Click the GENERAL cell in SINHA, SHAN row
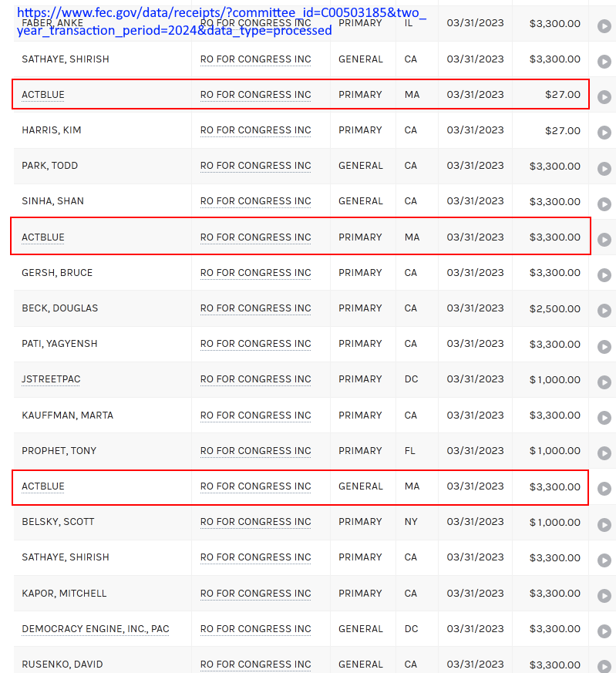Image resolution: width=616 pixels, height=673 pixels. [x=361, y=201]
